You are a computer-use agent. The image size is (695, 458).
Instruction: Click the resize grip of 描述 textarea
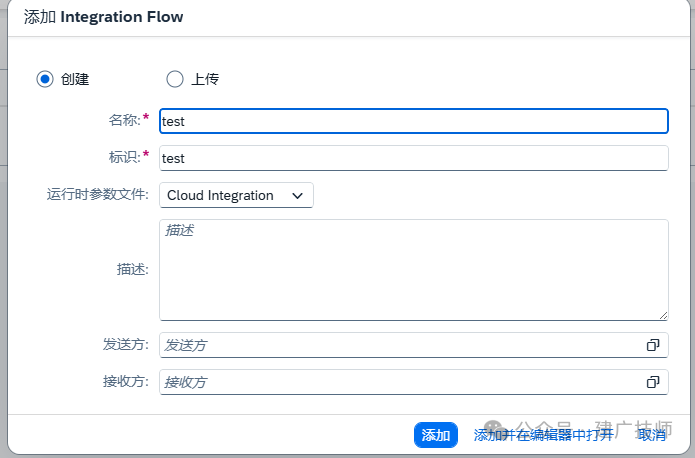[x=663, y=315]
